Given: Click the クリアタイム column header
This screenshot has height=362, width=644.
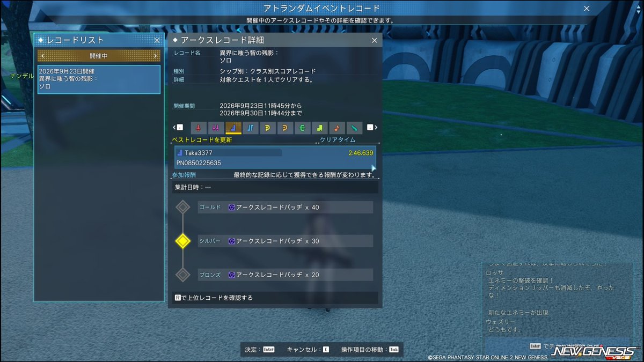Looking at the screenshot, I should tap(338, 140).
